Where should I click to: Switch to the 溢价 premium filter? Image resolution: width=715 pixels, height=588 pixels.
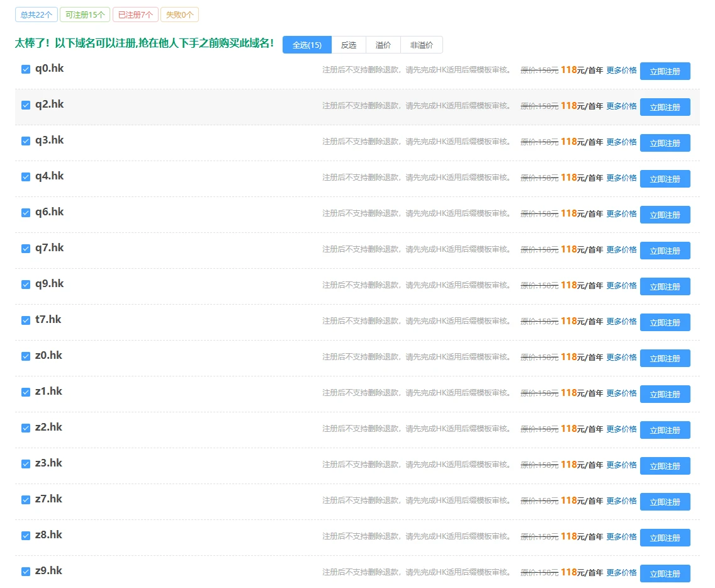click(383, 45)
